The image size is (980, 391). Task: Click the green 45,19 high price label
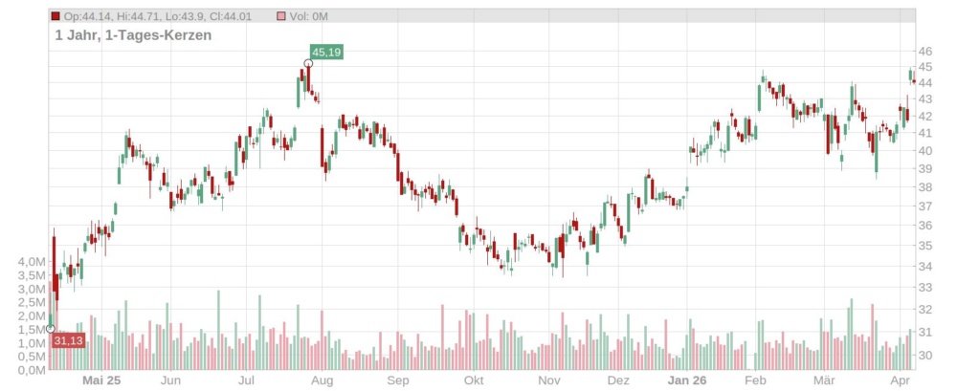tap(326, 52)
